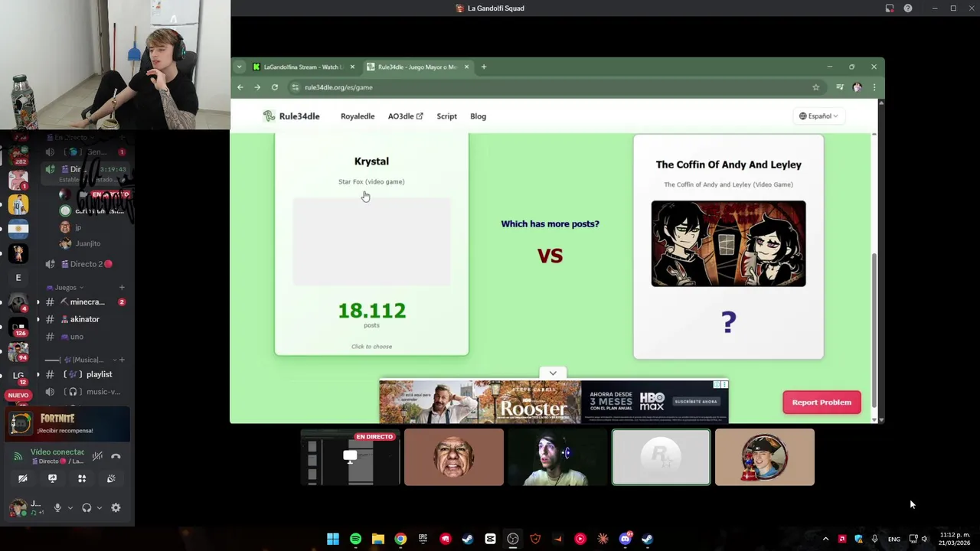980x551 pixels.
Task: Expand Discord headphone device options arrow
Action: 99,508
